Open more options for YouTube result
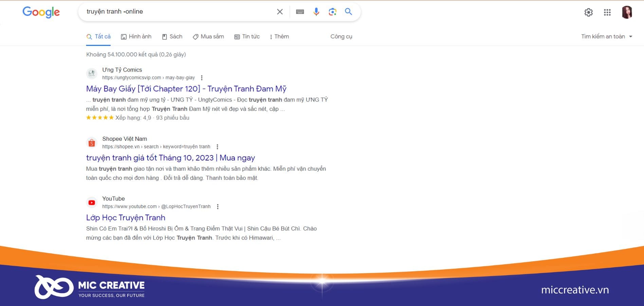The height and width of the screenshot is (306, 644). tap(218, 207)
